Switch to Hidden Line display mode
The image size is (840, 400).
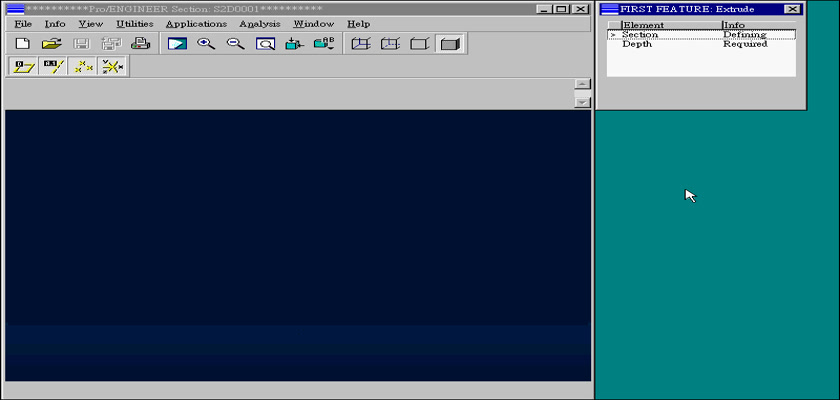[x=390, y=44]
